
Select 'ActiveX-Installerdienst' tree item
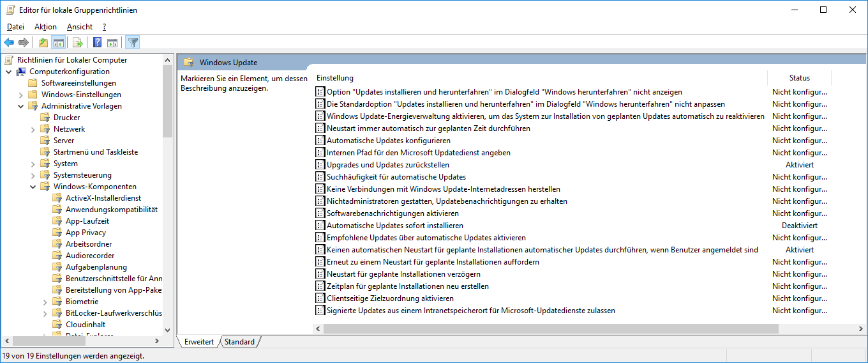click(x=103, y=198)
